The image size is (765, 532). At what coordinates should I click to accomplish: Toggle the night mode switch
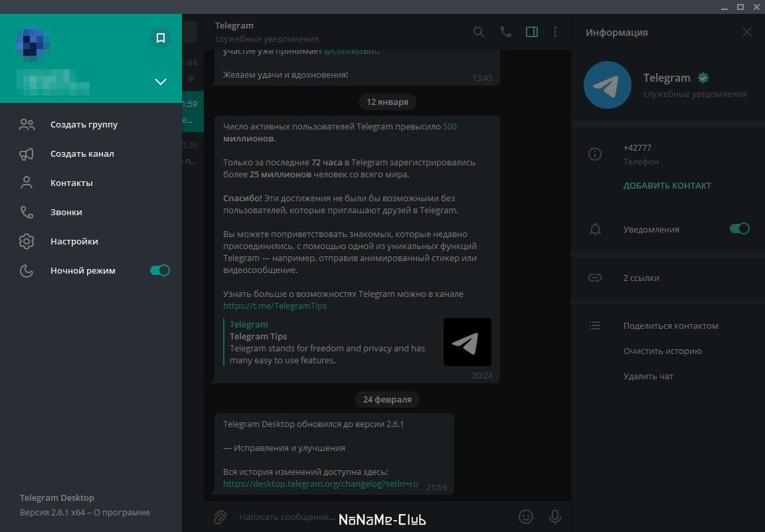tap(160, 270)
